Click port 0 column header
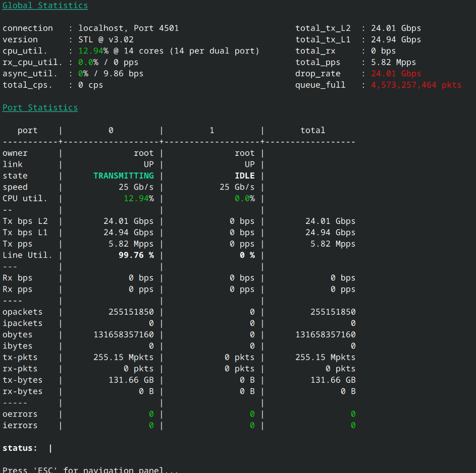This screenshot has width=476, height=473. (x=111, y=131)
